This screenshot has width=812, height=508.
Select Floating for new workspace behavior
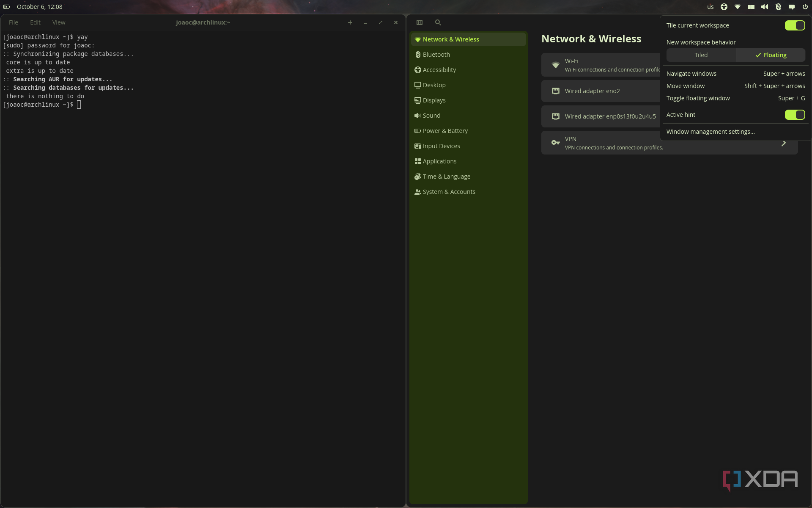(x=771, y=55)
